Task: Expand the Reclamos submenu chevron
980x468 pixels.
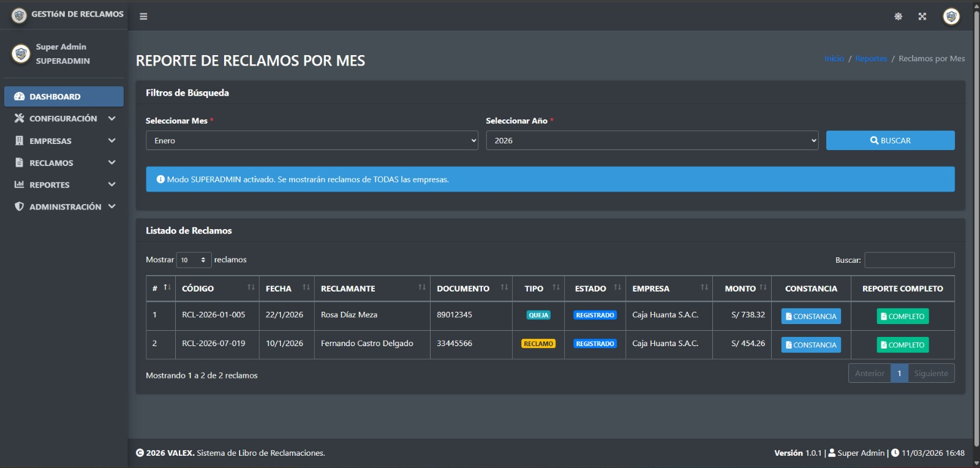Action: click(111, 162)
